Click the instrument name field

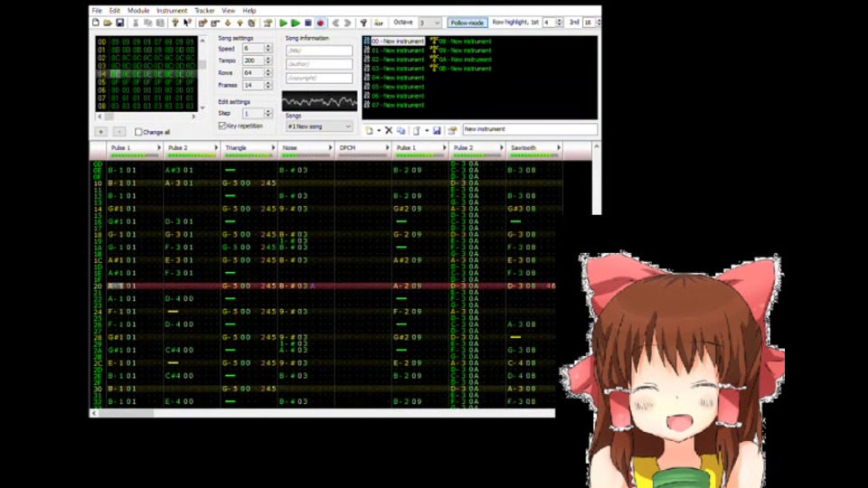coord(530,129)
